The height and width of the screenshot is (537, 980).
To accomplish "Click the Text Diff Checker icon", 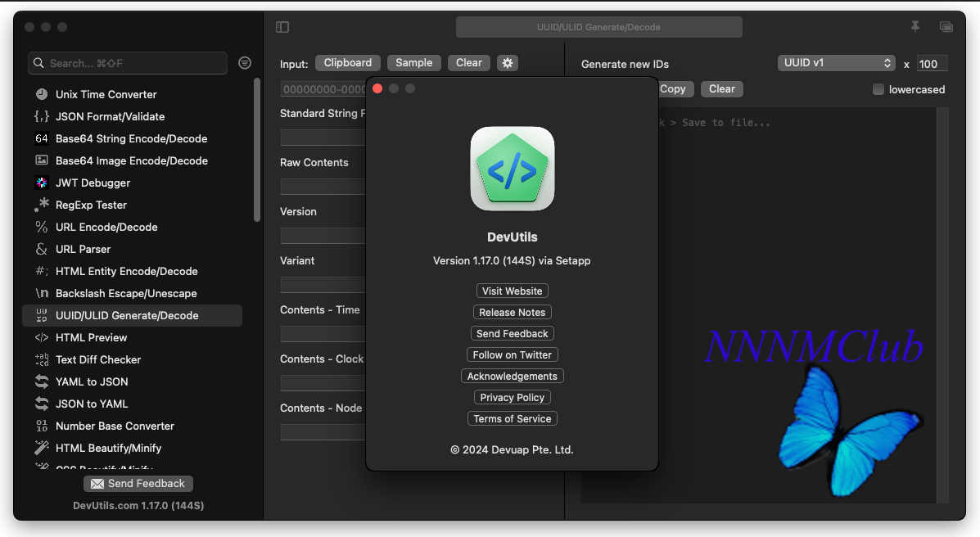I will point(42,359).
